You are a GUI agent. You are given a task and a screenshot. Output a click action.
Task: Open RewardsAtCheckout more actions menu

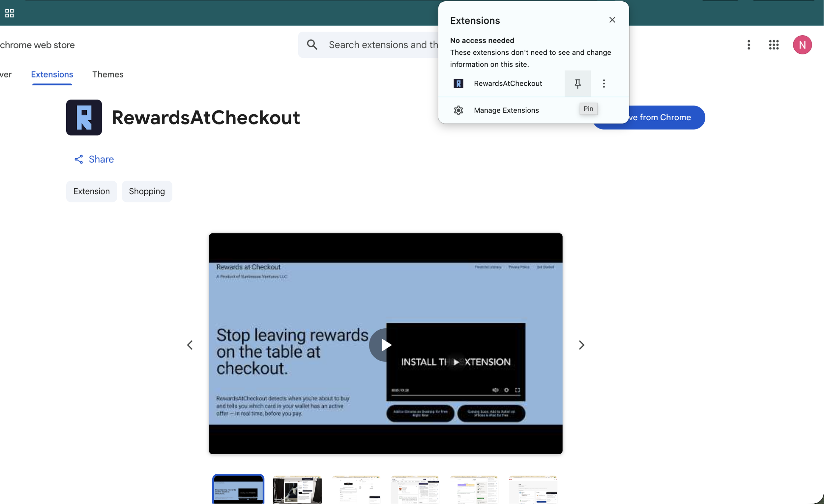(x=603, y=83)
